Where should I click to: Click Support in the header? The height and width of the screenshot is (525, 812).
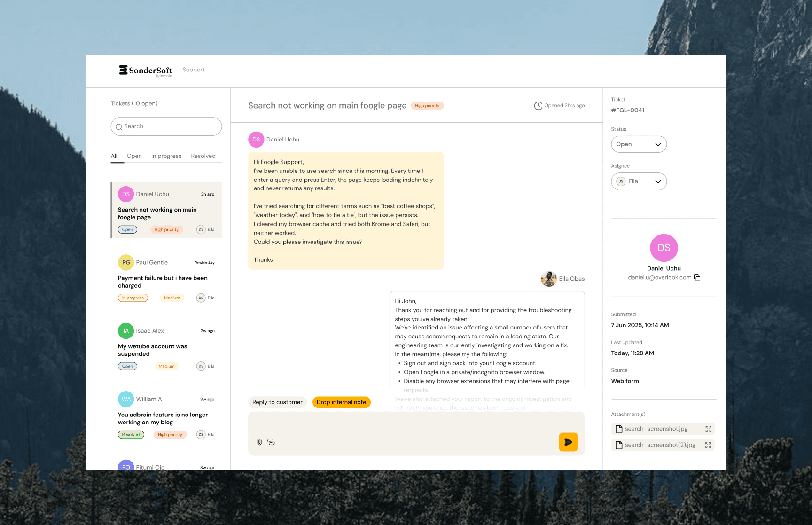[x=194, y=70]
